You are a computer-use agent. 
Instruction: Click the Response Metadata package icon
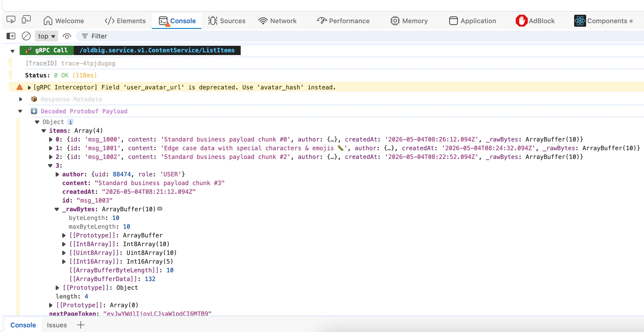pos(34,99)
